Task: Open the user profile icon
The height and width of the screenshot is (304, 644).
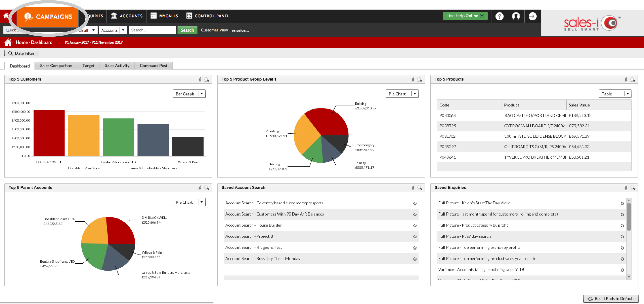Action: [516, 16]
